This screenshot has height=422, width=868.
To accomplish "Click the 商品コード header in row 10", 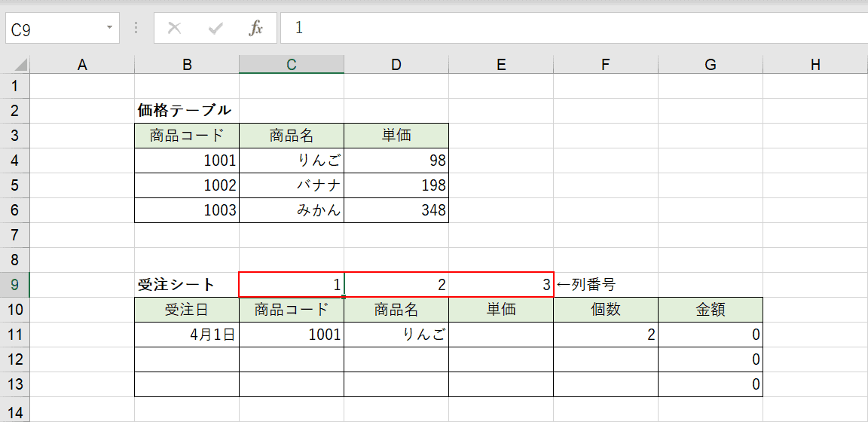I will click(292, 310).
